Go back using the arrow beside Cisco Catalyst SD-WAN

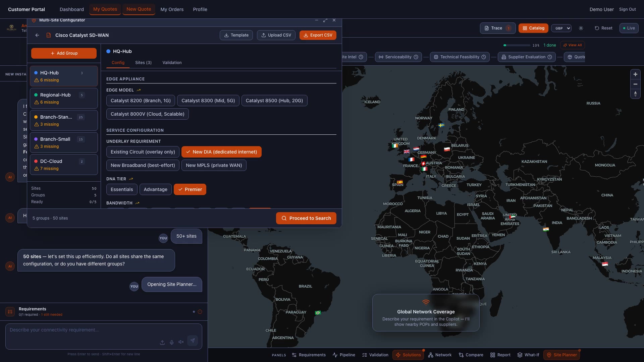coord(37,35)
